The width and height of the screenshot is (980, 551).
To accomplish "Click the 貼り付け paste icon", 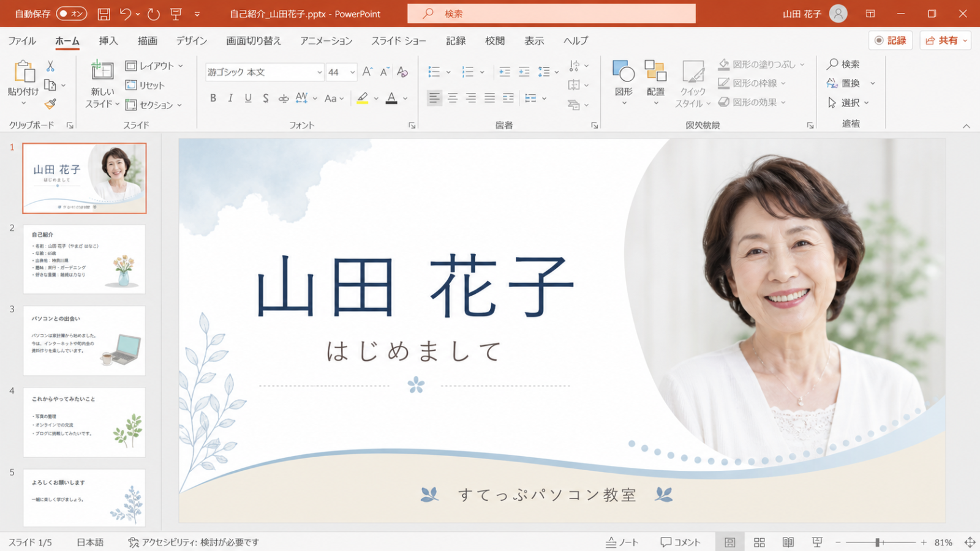I will point(24,72).
